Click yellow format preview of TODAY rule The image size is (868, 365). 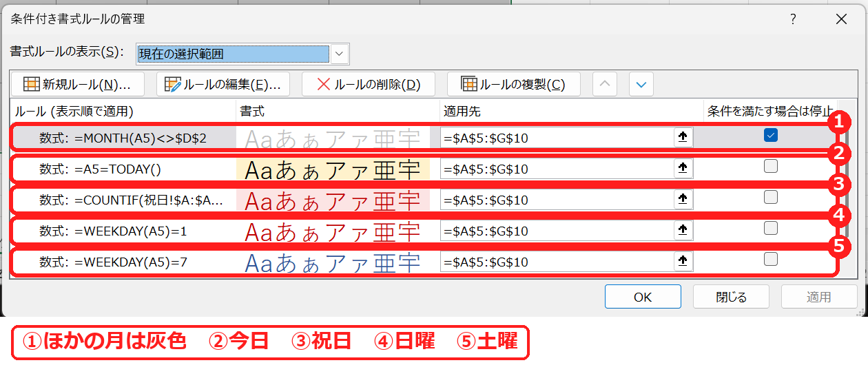333,169
